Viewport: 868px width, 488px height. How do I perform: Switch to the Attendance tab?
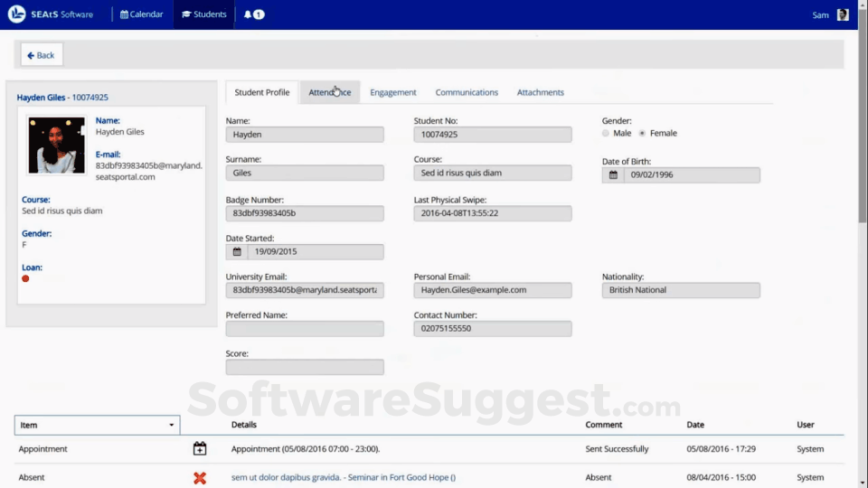330,92
